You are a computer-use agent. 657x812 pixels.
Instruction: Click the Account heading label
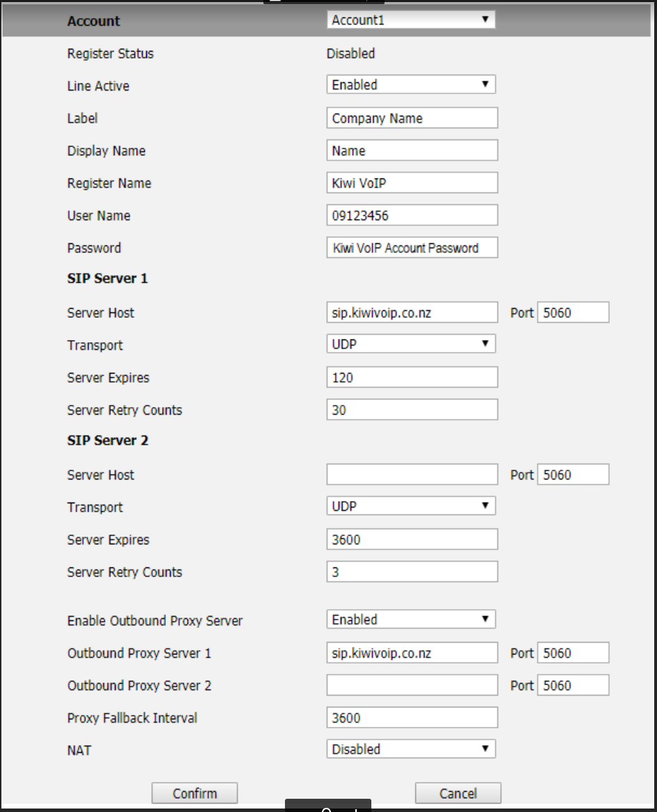point(93,21)
